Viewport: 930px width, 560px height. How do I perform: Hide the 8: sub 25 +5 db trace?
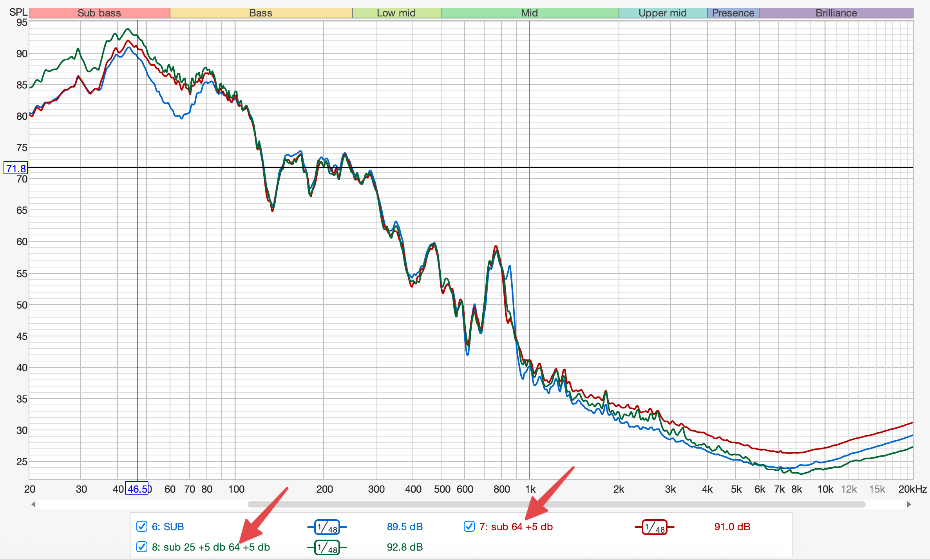tap(141, 547)
